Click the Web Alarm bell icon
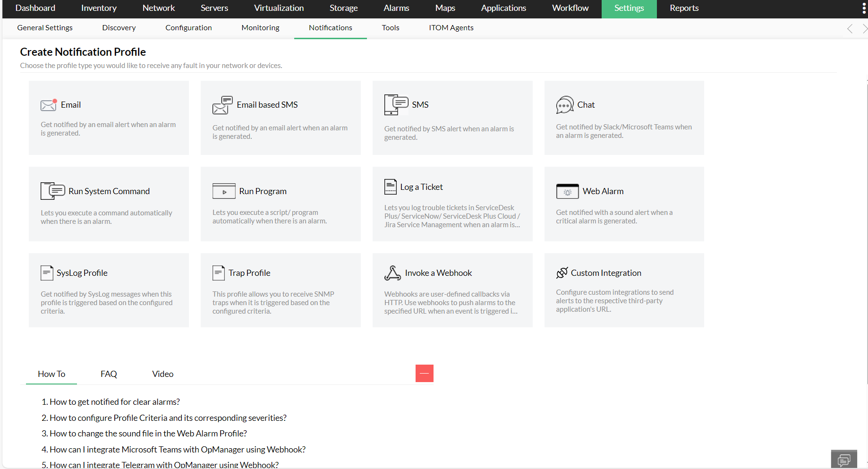 tap(567, 191)
